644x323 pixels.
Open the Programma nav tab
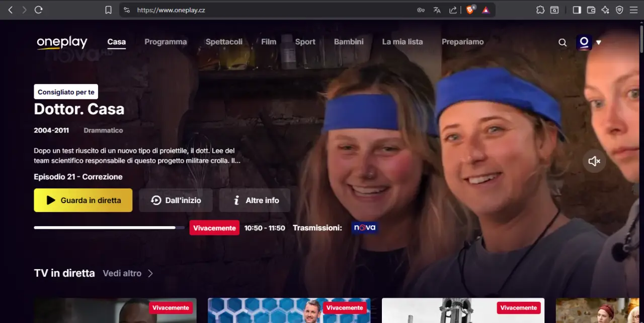point(166,42)
